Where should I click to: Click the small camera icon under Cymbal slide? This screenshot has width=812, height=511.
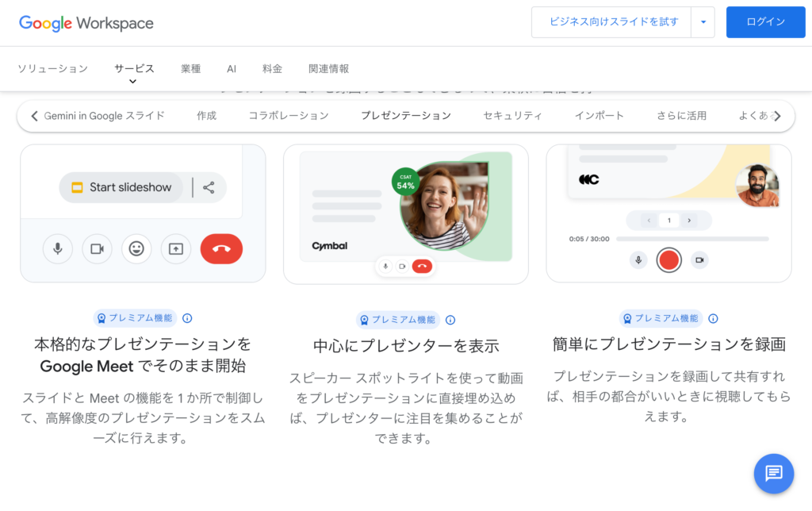402,267
